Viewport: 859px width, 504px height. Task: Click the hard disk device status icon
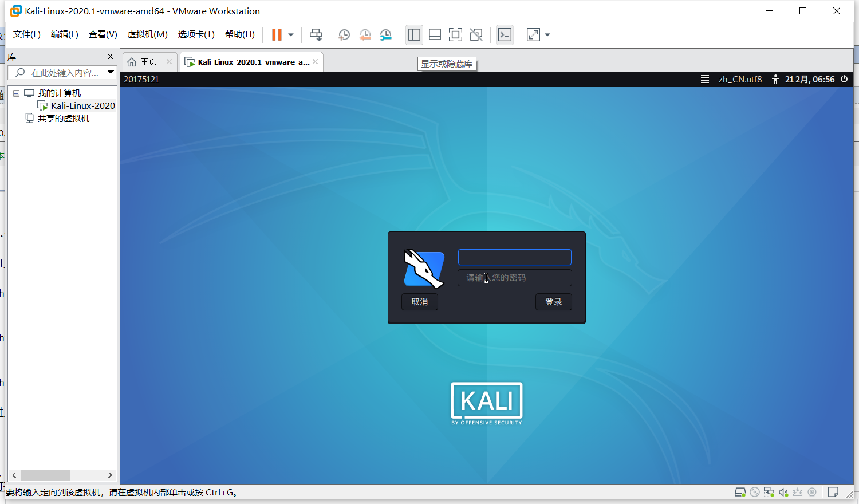(740, 493)
